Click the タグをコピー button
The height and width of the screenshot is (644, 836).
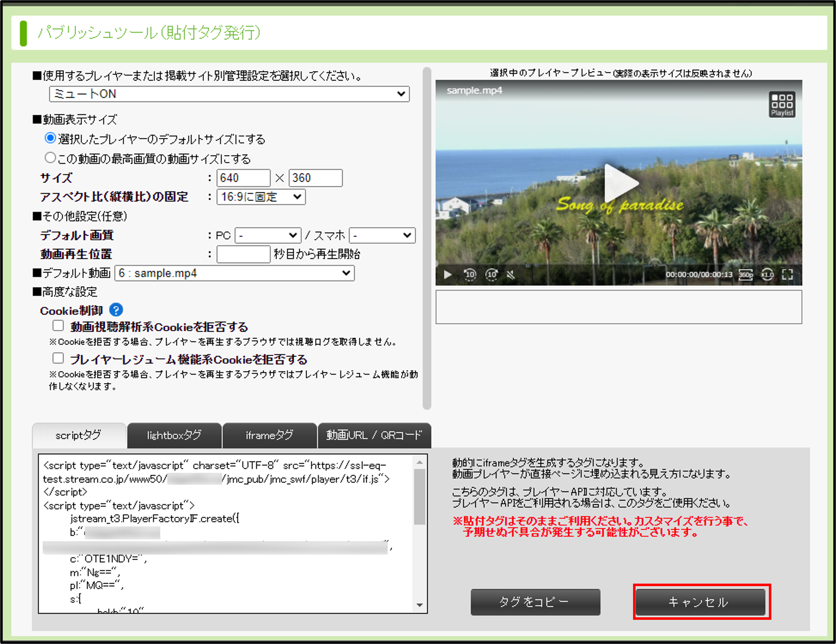point(535,602)
